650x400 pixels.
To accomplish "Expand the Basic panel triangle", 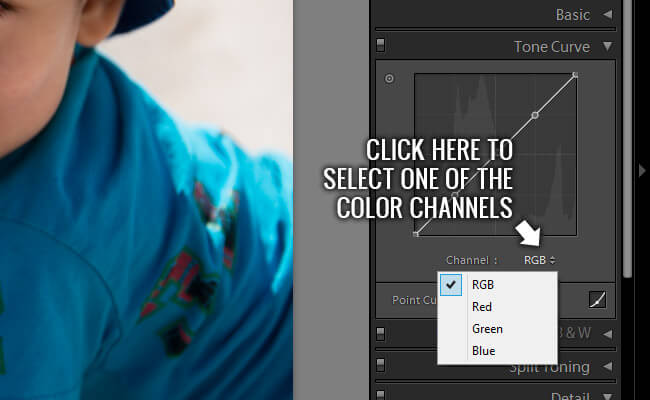I will [x=607, y=14].
